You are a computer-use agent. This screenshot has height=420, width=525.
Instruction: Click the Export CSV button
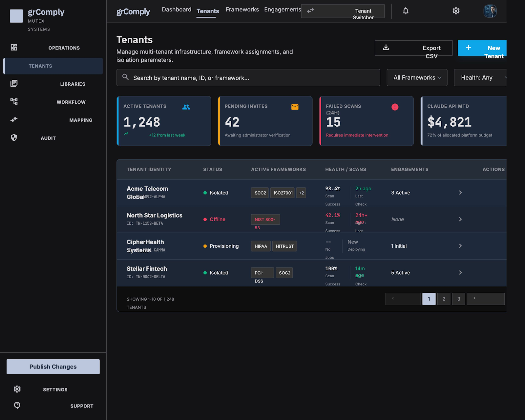click(414, 48)
